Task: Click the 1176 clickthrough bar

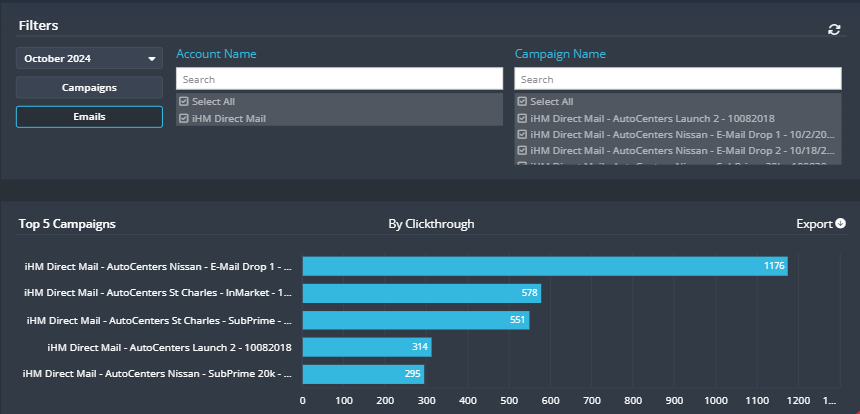Action: (545, 266)
